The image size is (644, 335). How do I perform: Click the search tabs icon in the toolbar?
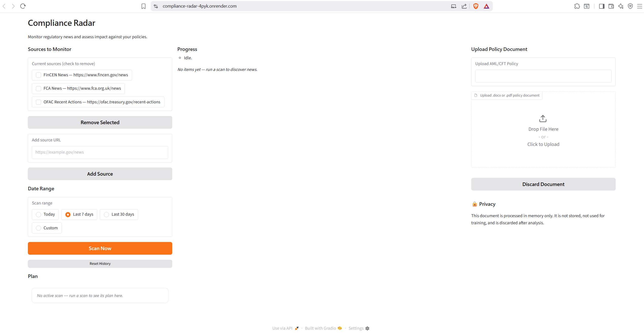point(587,6)
